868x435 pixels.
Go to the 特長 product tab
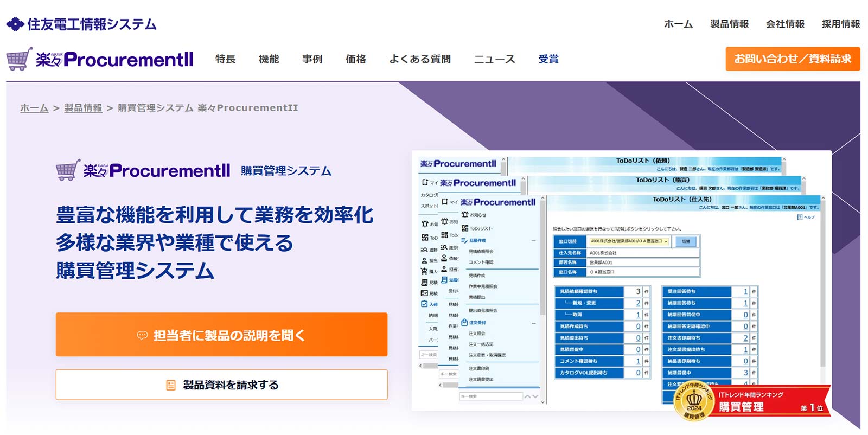click(225, 59)
